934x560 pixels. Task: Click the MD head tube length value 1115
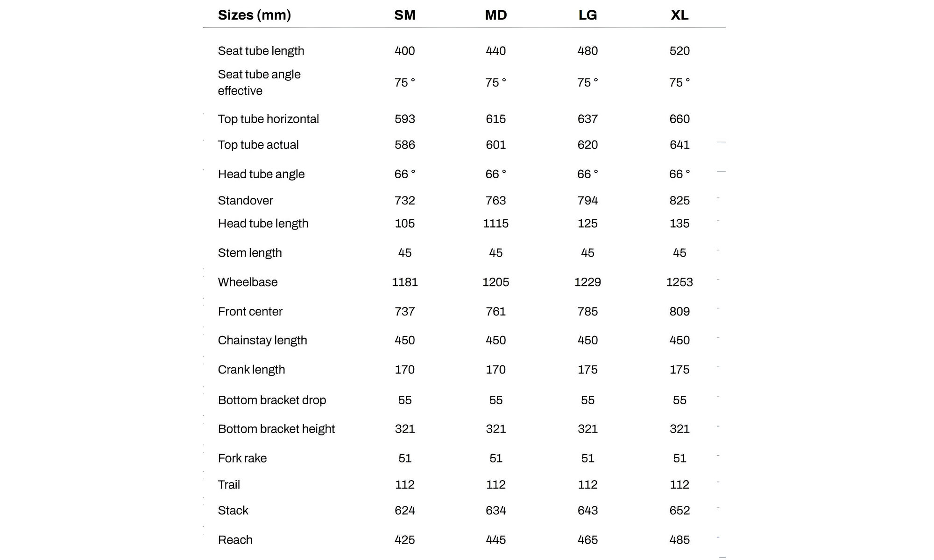pyautogui.click(x=495, y=224)
